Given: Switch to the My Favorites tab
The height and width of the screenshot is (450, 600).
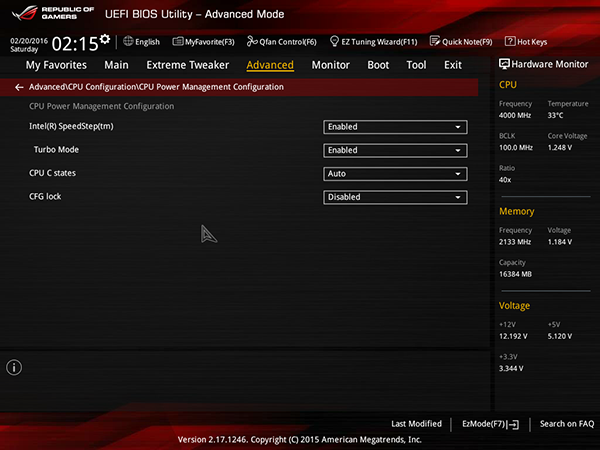Looking at the screenshot, I should tap(56, 65).
